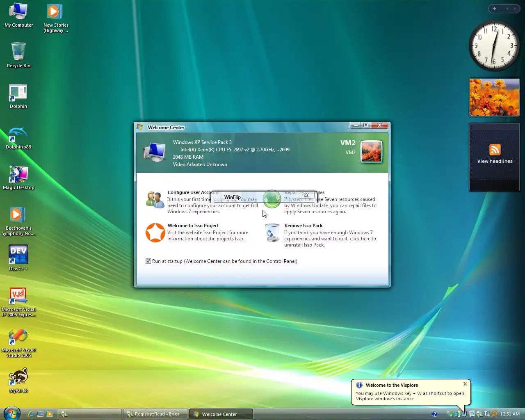Launch the Dolphin desktop shortcut
The image size is (525, 420).
coord(18,96)
